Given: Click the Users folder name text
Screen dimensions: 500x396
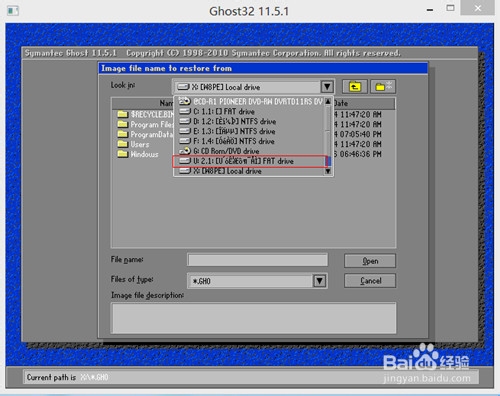Looking at the screenshot, I should pos(140,145).
